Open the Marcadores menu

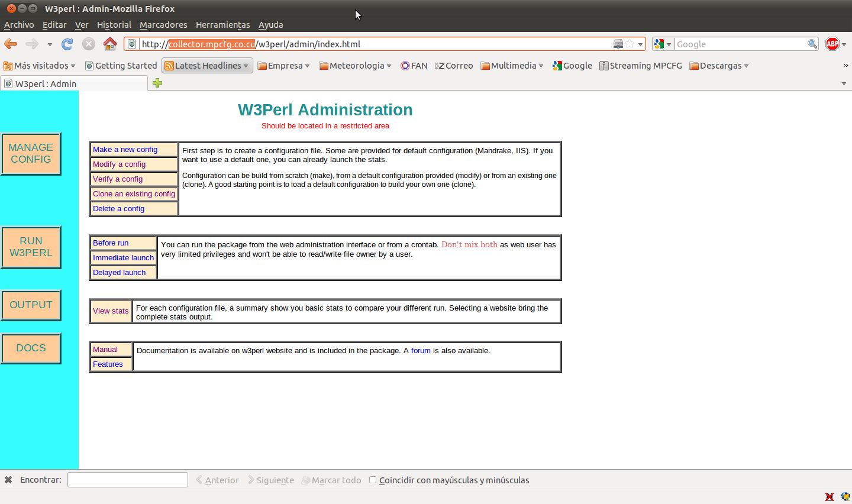[163, 25]
